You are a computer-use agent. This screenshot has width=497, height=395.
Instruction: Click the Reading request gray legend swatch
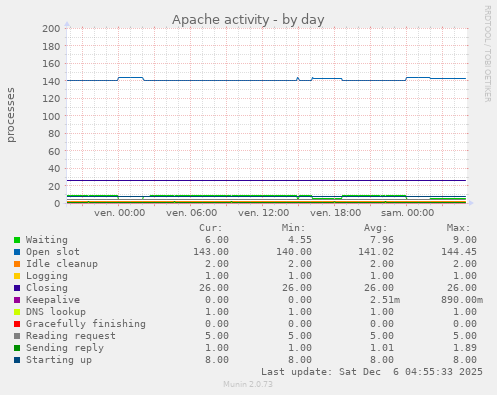click(x=17, y=336)
